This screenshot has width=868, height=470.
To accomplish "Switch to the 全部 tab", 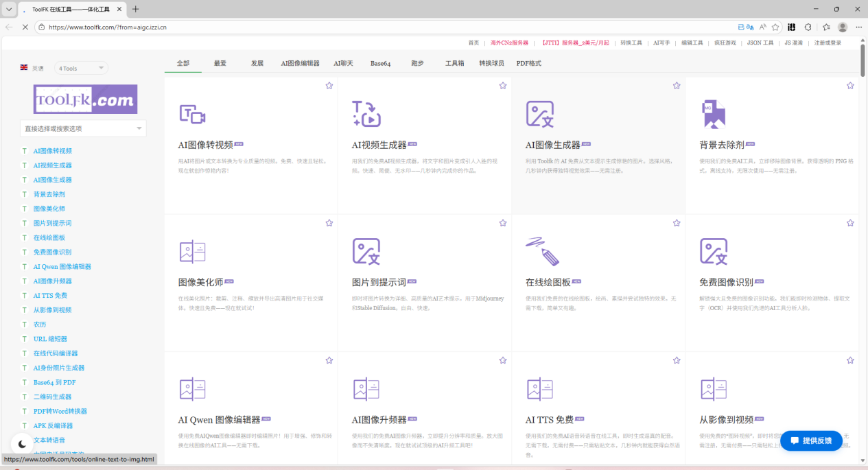I will (x=183, y=63).
